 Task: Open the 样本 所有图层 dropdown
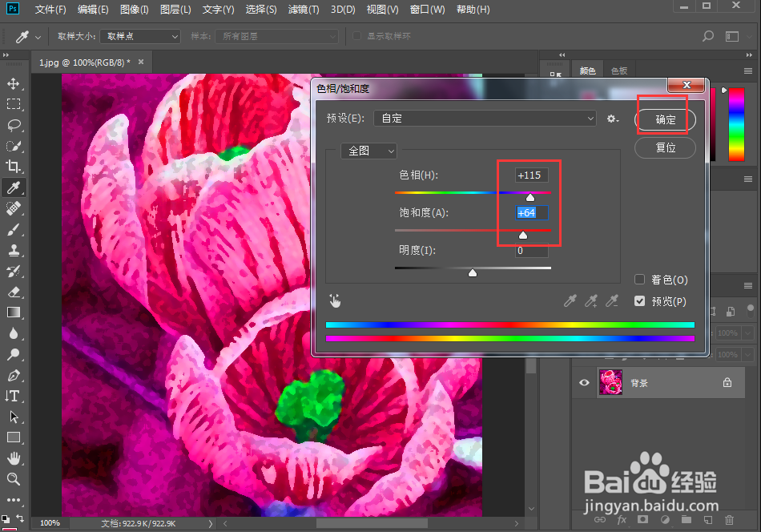[276, 36]
